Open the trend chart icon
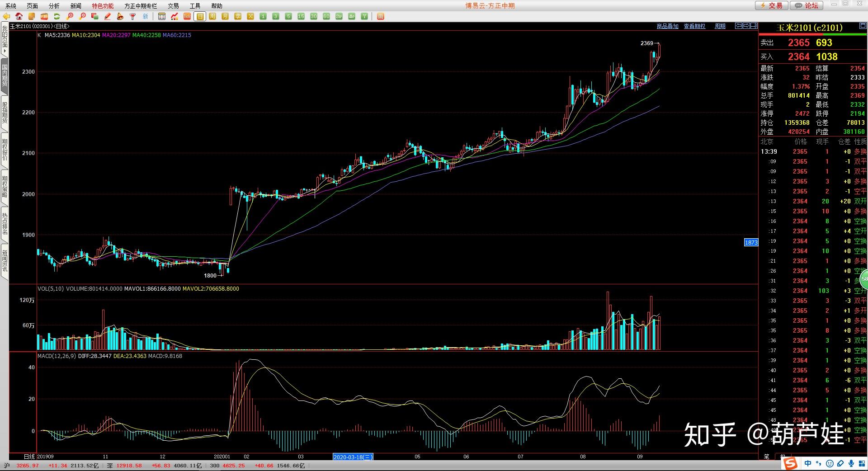868x471 pixels. 175,17
